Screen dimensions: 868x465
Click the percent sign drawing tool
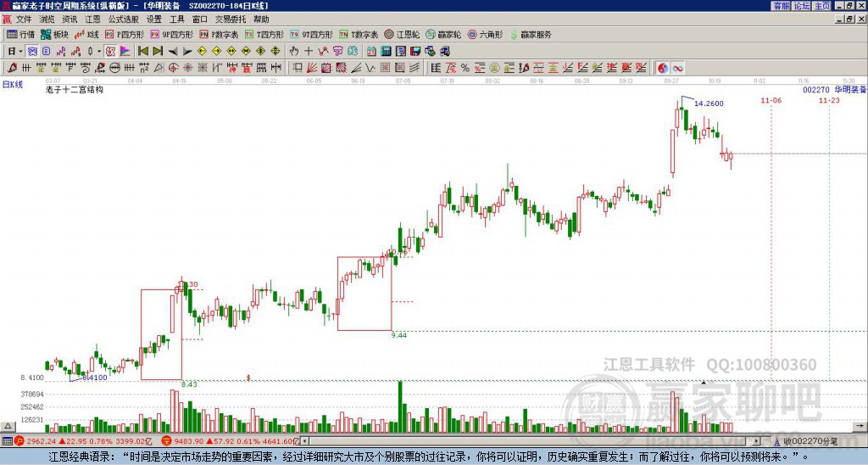pyautogui.click(x=465, y=68)
